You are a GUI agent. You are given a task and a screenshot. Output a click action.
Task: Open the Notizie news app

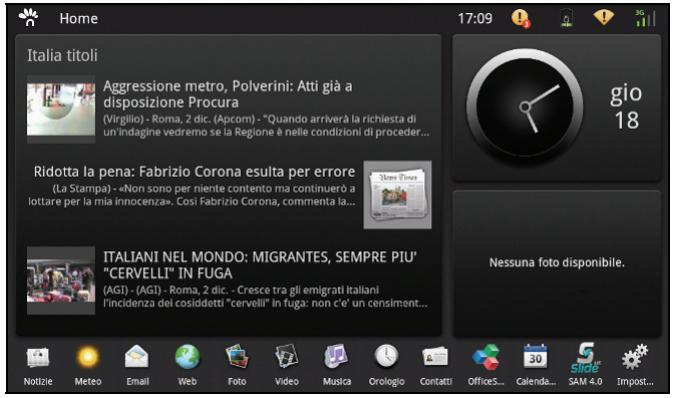point(38,365)
